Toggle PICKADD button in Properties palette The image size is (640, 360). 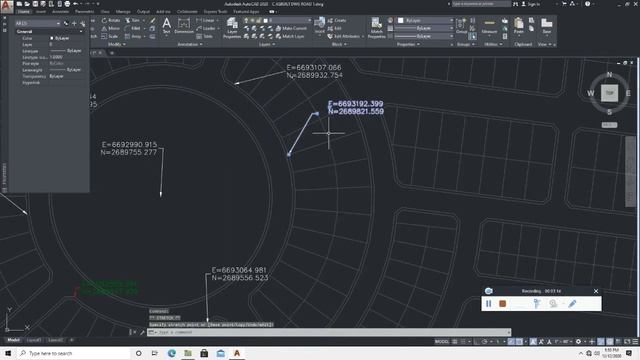tap(66, 24)
